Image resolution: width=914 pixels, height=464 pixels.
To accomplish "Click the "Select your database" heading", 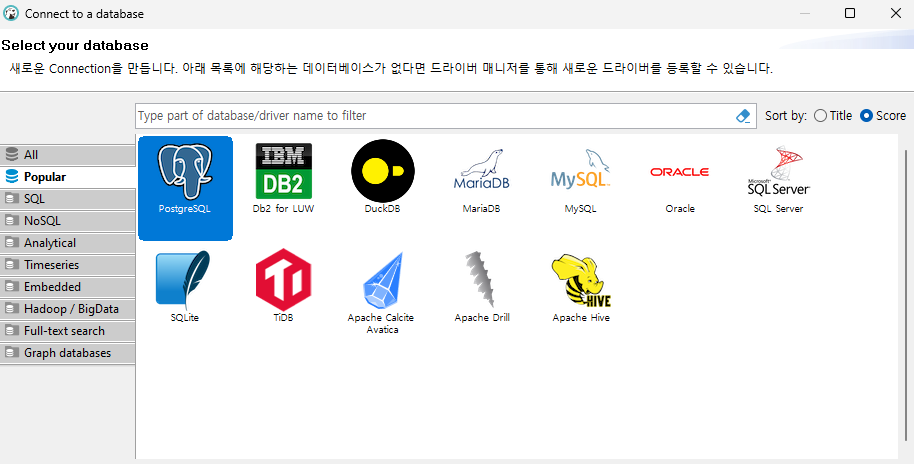I will point(75,45).
